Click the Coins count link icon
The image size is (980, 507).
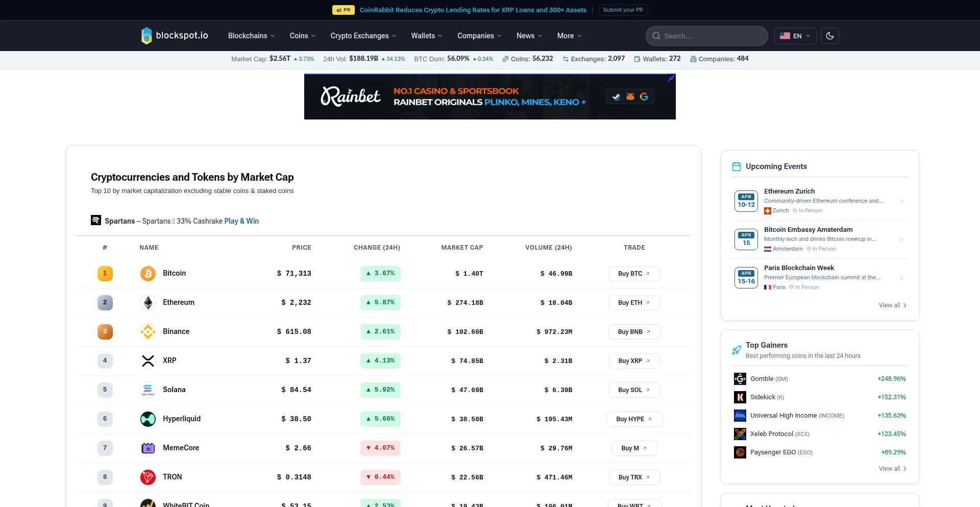[505, 59]
